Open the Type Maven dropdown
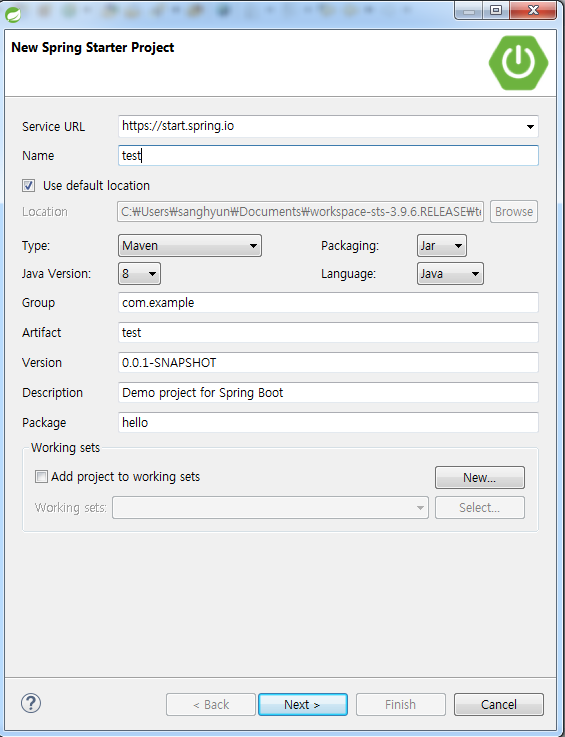Screen dimensions: 565x737 tap(190, 246)
